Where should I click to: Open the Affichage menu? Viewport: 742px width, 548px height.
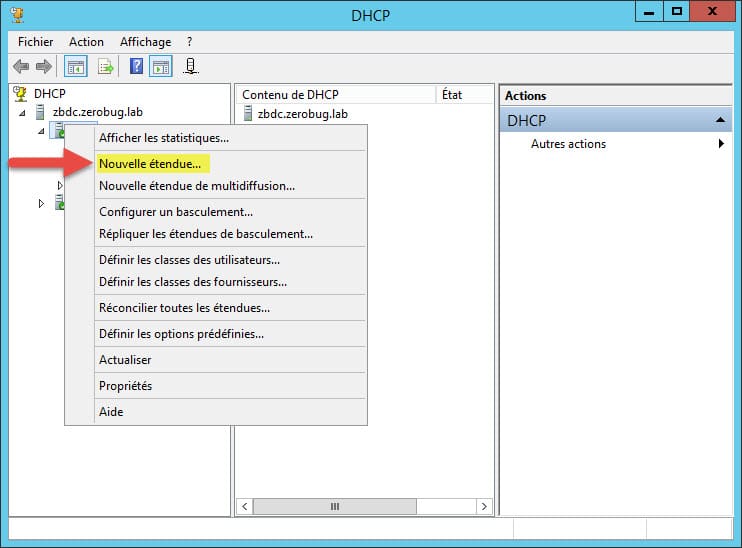coord(145,42)
